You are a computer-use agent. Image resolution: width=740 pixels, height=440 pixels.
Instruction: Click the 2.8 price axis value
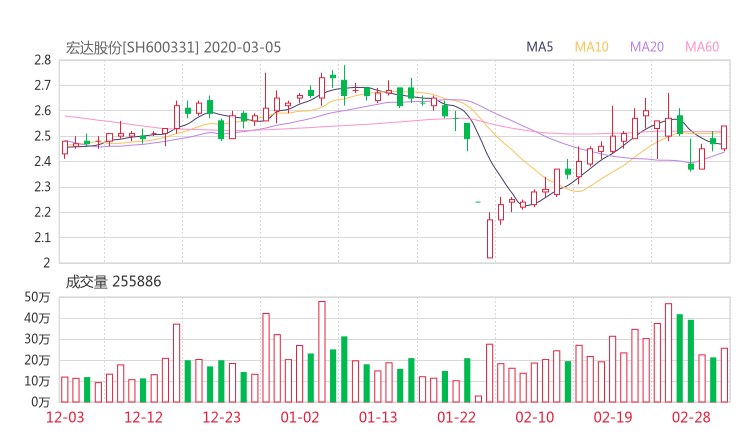click(x=42, y=60)
